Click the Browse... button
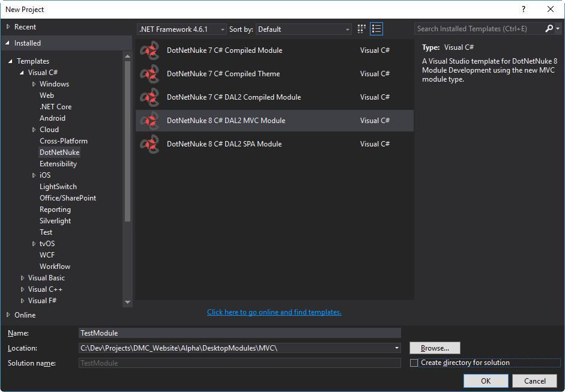Screen dimensions: 565x392 (435, 348)
